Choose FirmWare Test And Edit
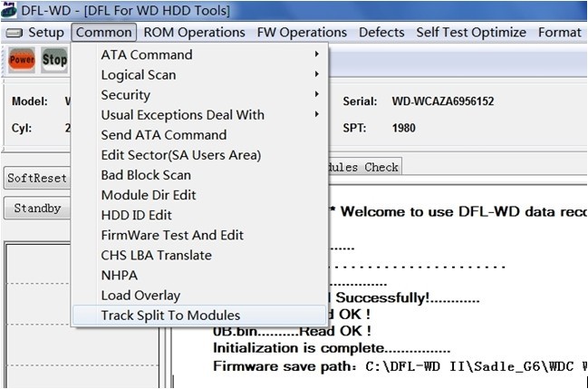 (x=199, y=235)
